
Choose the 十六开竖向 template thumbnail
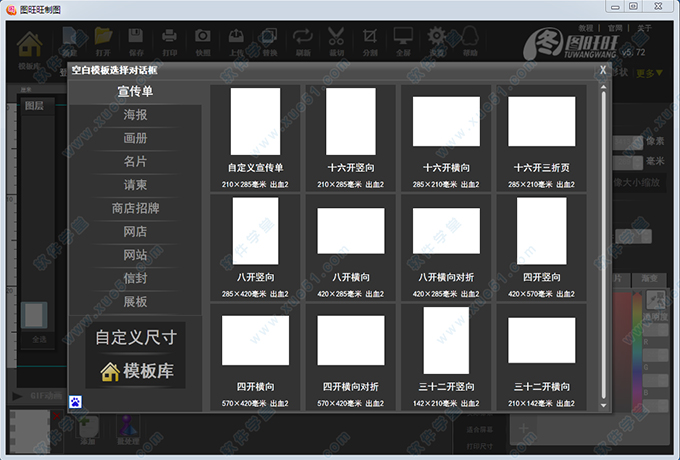(x=351, y=121)
